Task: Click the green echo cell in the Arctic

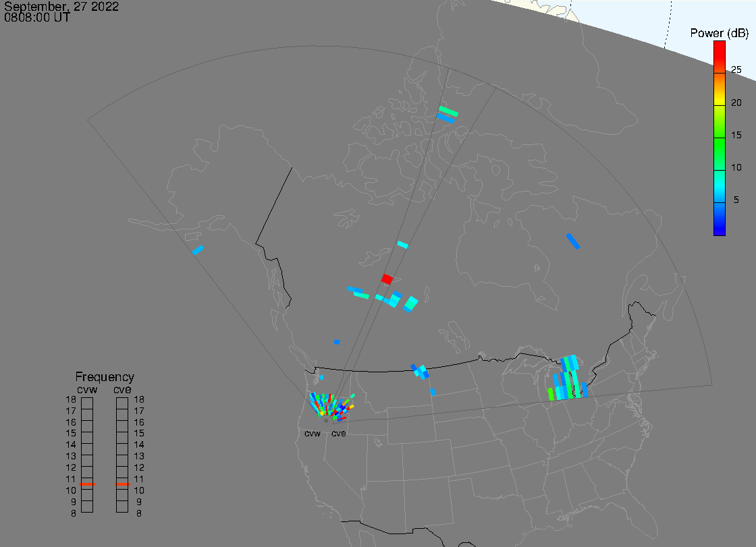Action: [448, 111]
